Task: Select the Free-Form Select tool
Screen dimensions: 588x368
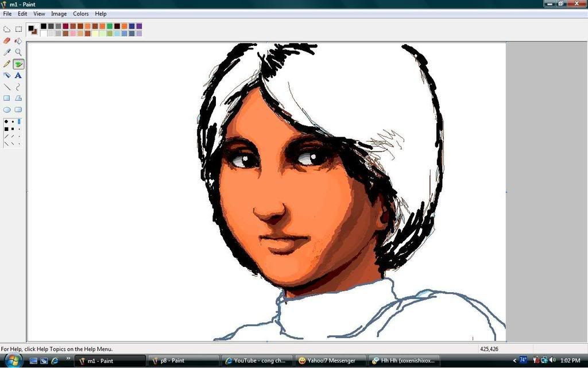Action: tap(7, 29)
